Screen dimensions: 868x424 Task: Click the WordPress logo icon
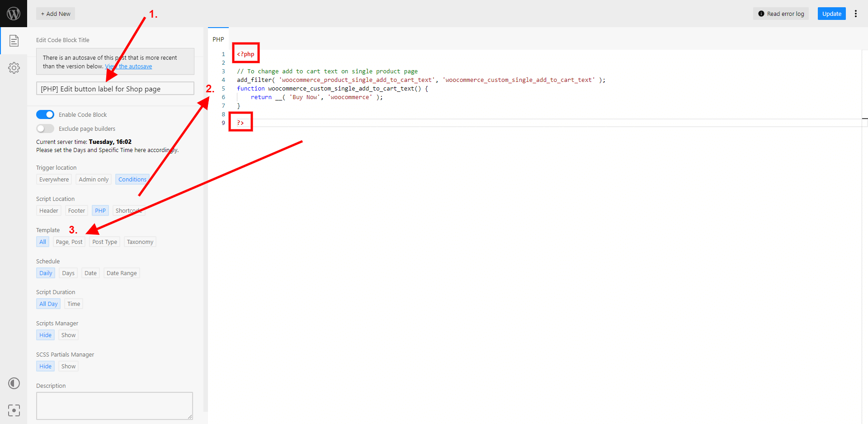(x=14, y=14)
